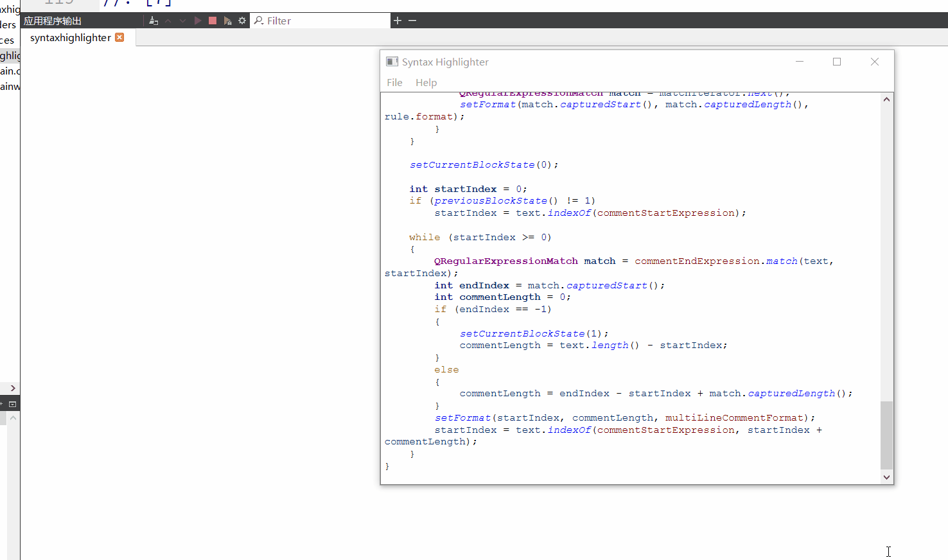Click 'if (endIndex == -1)' line

(x=493, y=310)
